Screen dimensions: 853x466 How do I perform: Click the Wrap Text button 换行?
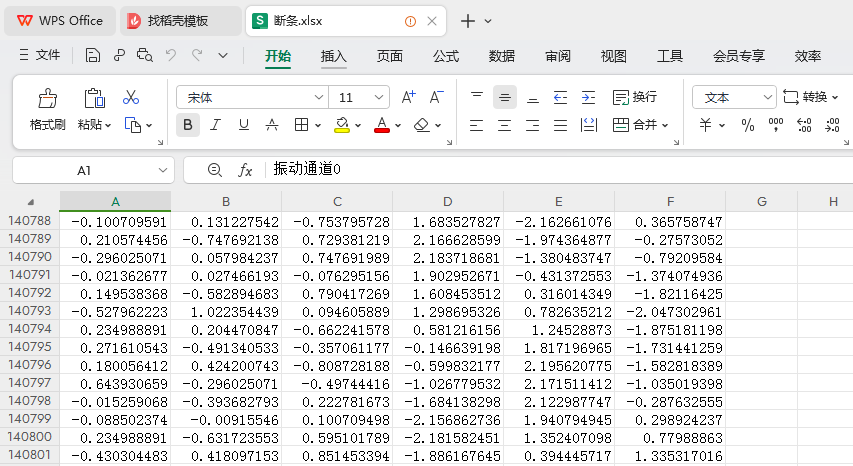point(635,97)
